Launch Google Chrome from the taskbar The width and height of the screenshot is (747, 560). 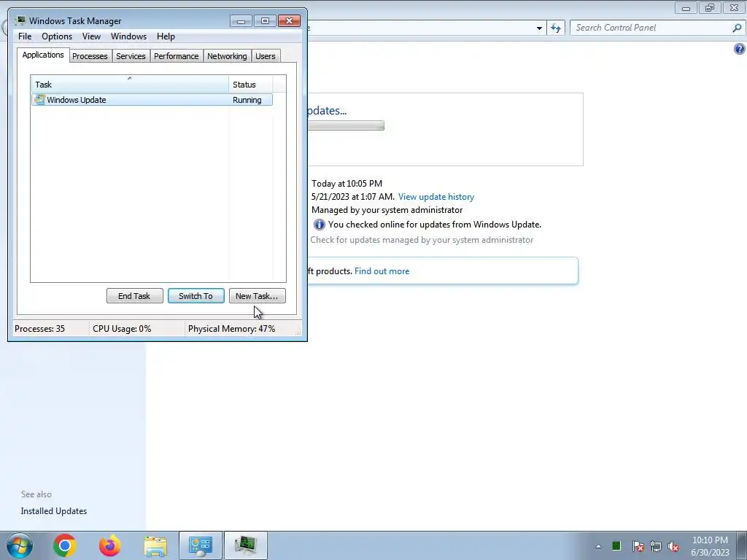tap(65, 545)
